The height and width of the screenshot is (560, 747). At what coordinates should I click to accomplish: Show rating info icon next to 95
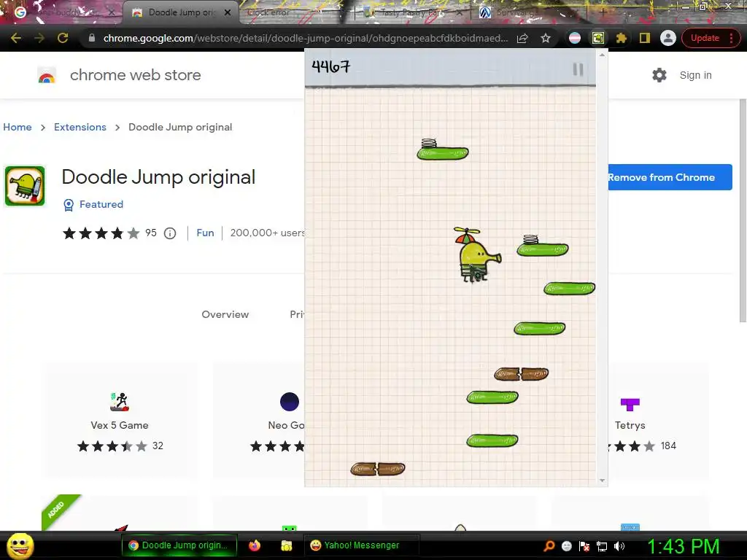coord(170,233)
